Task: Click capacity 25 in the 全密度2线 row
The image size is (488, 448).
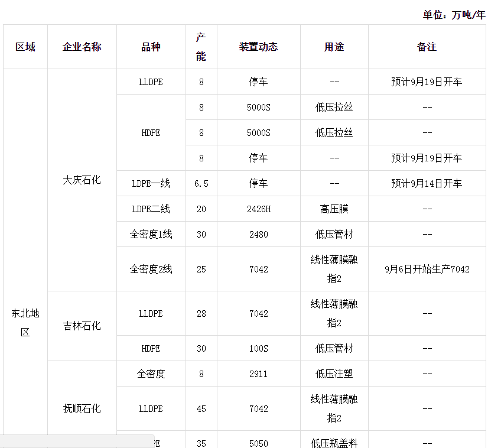Action: click(201, 269)
